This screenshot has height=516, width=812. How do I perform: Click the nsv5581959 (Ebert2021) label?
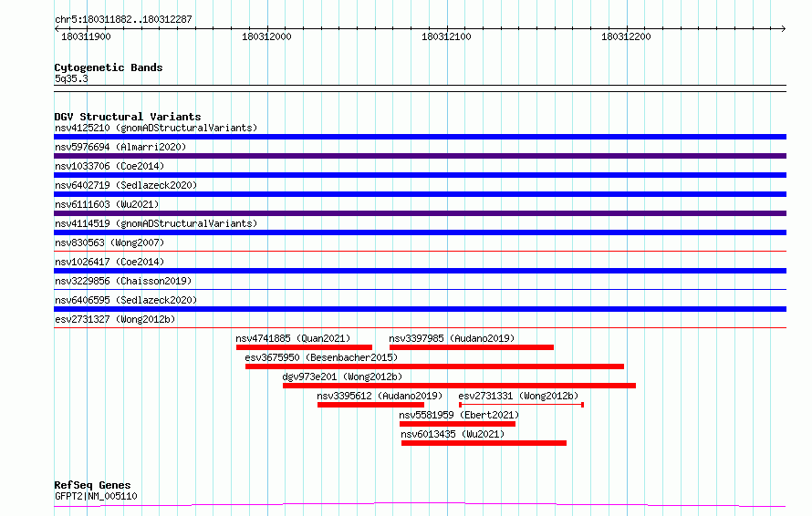459,415
